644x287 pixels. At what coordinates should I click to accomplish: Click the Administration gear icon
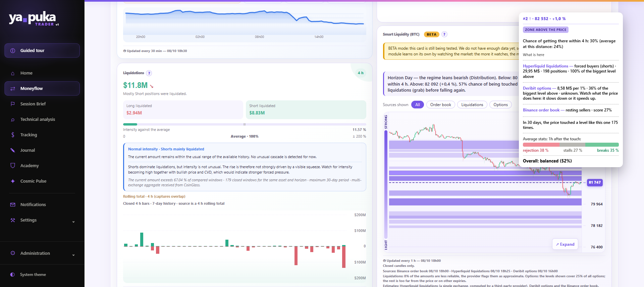pos(13,253)
